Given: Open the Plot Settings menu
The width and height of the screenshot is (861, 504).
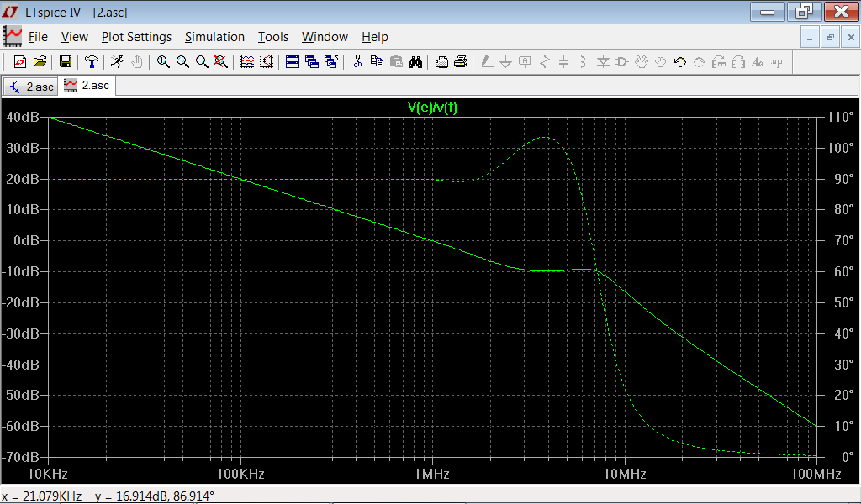Looking at the screenshot, I should (x=137, y=37).
